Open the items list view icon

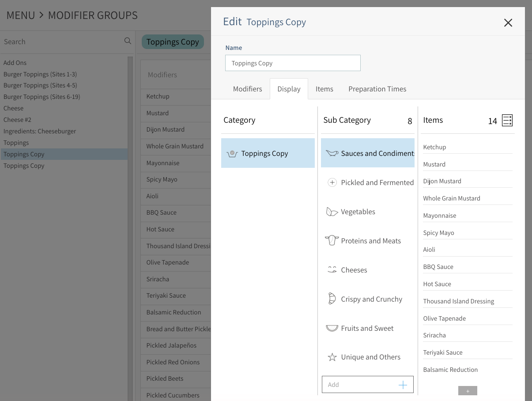507,121
